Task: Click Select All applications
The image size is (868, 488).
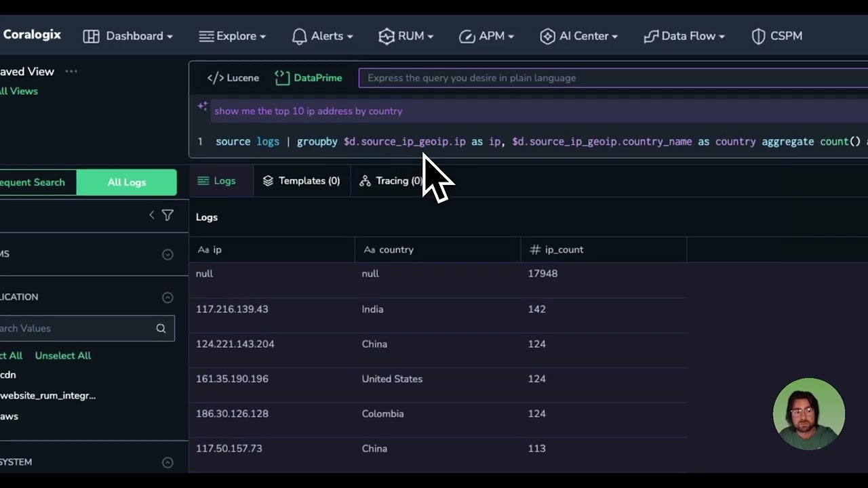Action: (x=12, y=356)
